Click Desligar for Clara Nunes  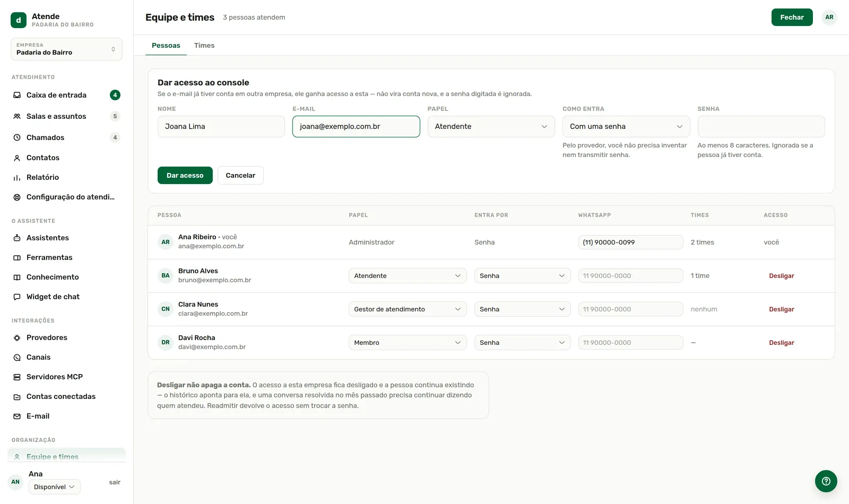click(x=782, y=309)
